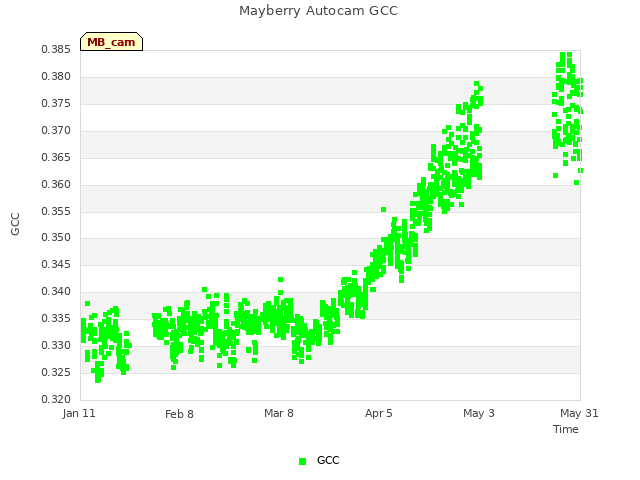Click the 0.350 y-axis value
The height and width of the screenshot is (480, 640).
(x=56, y=238)
